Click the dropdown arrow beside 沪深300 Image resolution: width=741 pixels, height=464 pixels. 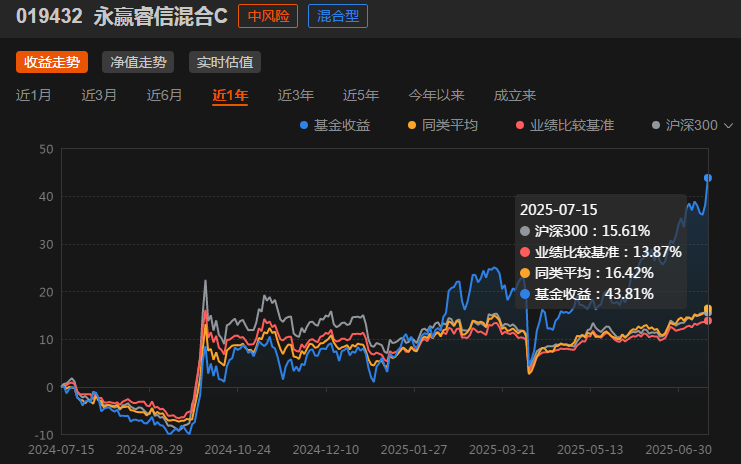click(x=728, y=126)
